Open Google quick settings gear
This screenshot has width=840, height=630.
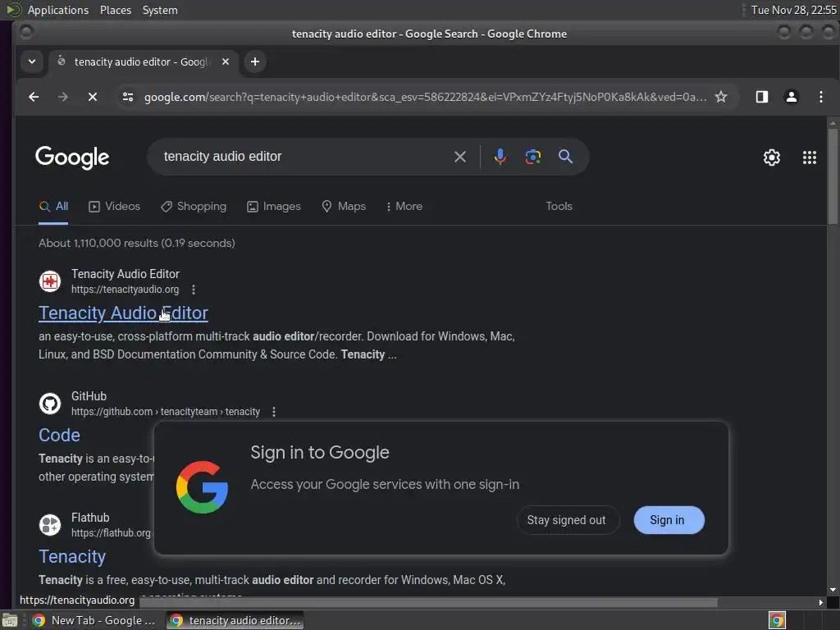[x=771, y=157]
